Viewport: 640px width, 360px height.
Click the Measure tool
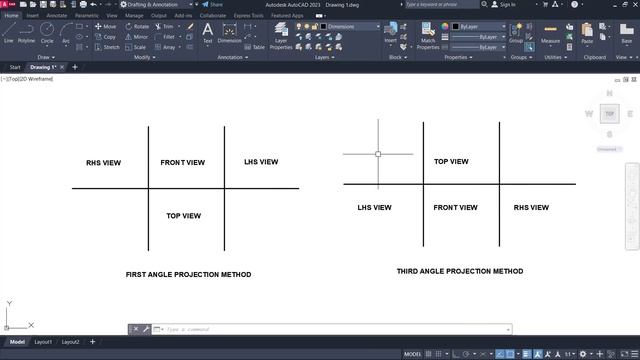[550, 33]
